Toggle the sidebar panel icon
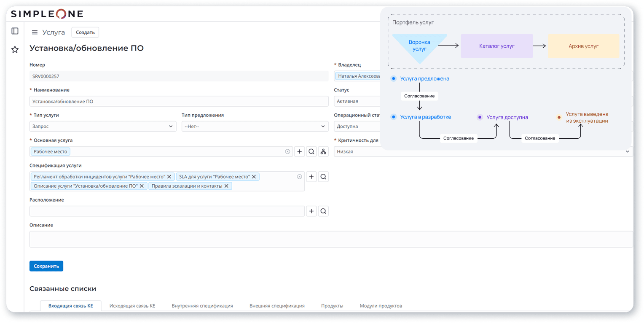Viewport: 644px width, 323px height. pyautogui.click(x=15, y=31)
